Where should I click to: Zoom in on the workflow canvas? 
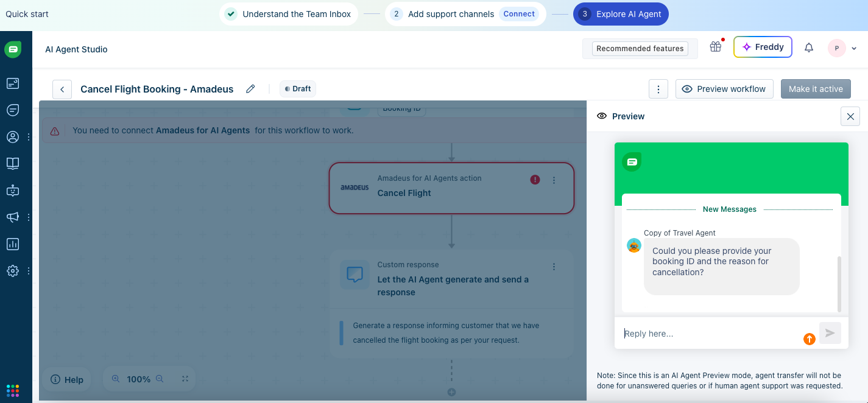[x=116, y=379]
